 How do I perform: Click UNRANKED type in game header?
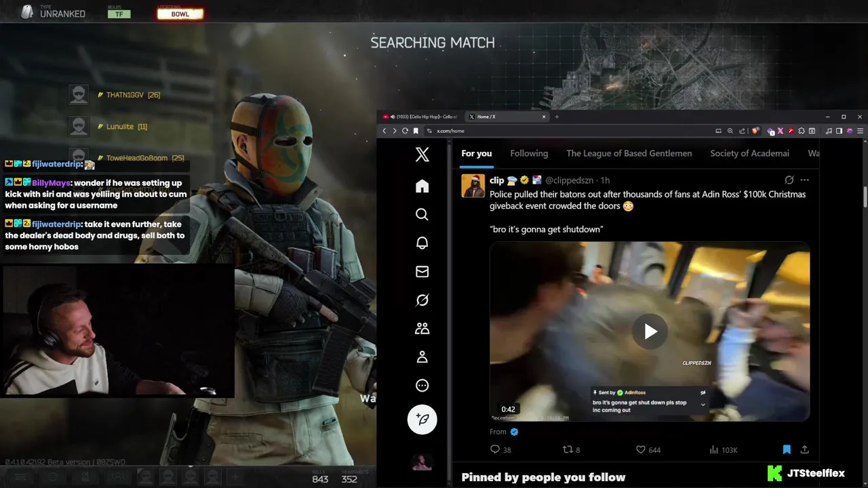pyautogui.click(x=62, y=14)
